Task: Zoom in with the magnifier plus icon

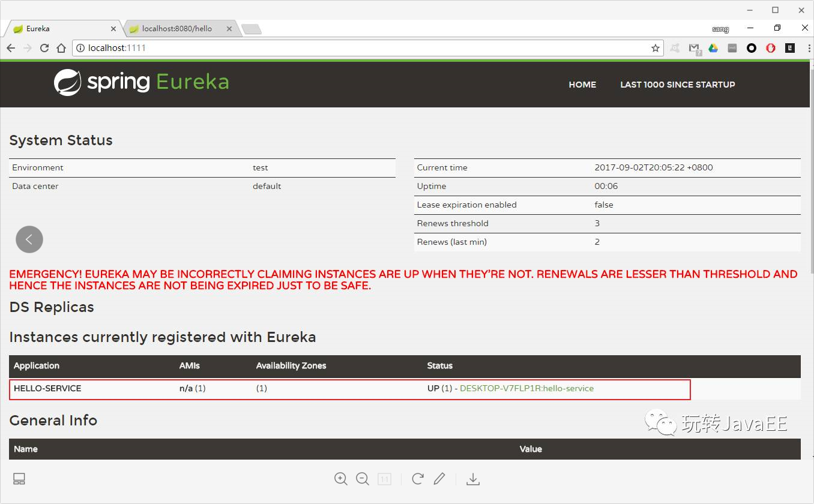Action: [x=341, y=479]
